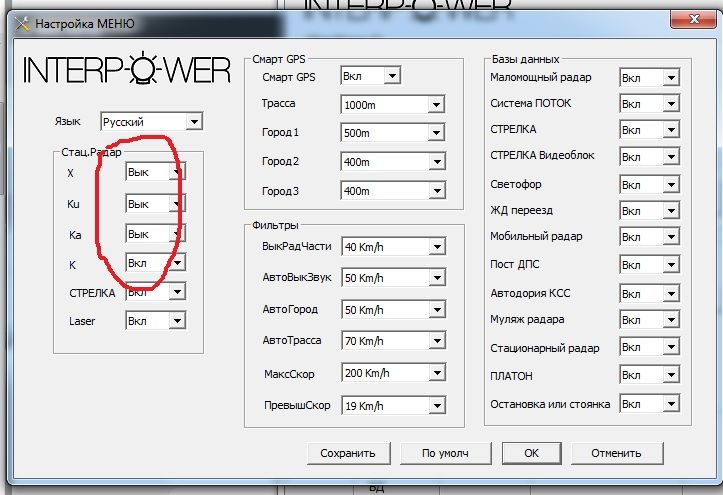This screenshot has width=723, height=495.
Task: Confirm settings with the OK button
Action: (531, 453)
